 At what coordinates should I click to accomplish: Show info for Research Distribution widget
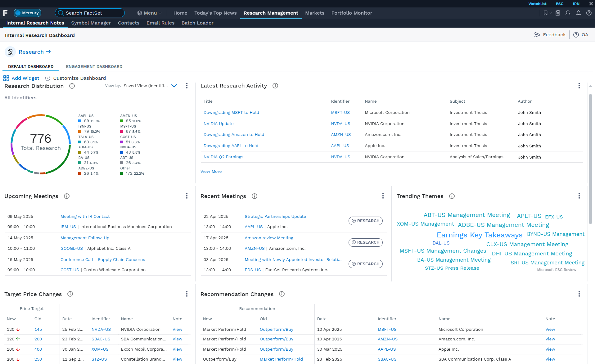(72, 86)
